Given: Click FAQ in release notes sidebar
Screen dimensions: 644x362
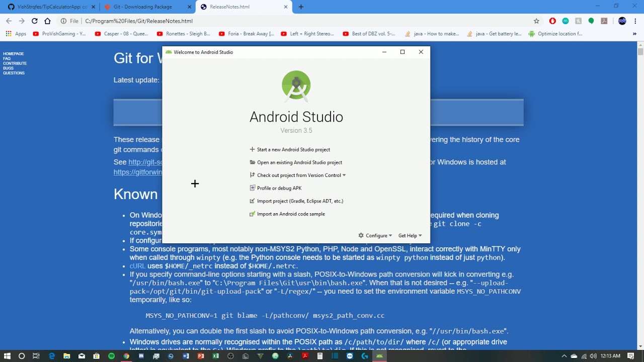Looking at the screenshot, I should pos(7,58).
